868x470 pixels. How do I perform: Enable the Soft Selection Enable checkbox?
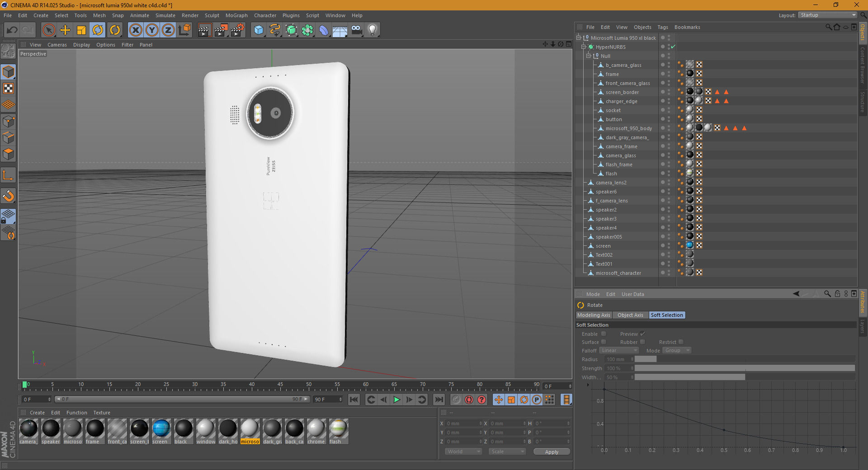(x=604, y=334)
